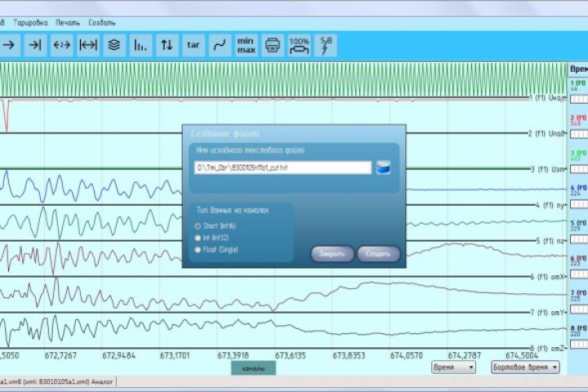The image size is (588, 392).
Task: Click the 'min max' toolbar button
Action: (246, 45)
